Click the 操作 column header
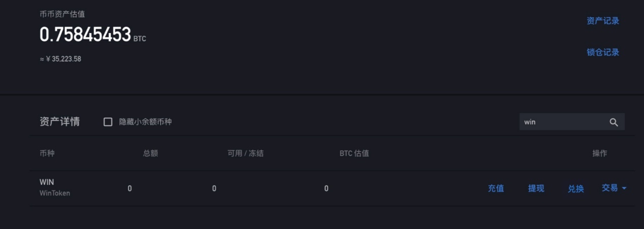644x229 pixels. (x=599, y=153)
